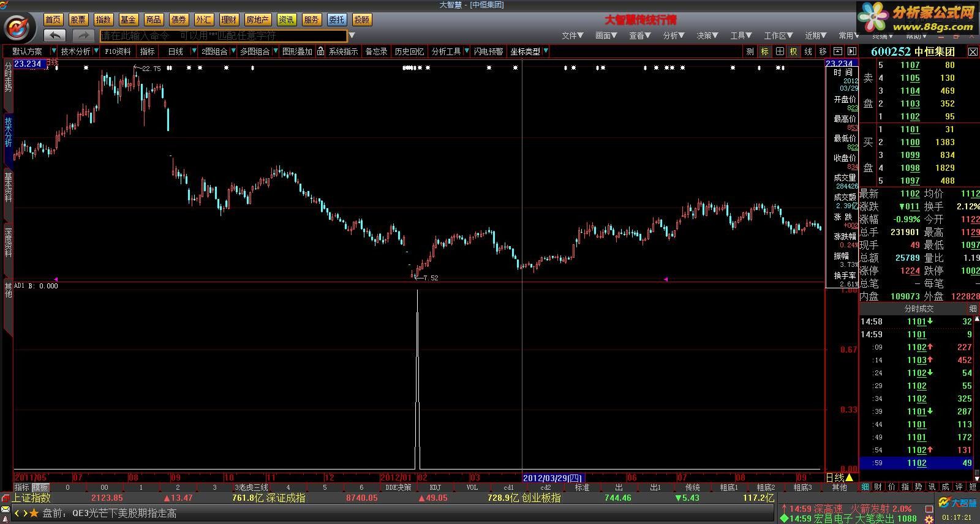This screenshot has width=980, height=524.
Task: Expand the 默认方案 dropdown arrow
Action: pyautogui.click(x=54, y=51)
